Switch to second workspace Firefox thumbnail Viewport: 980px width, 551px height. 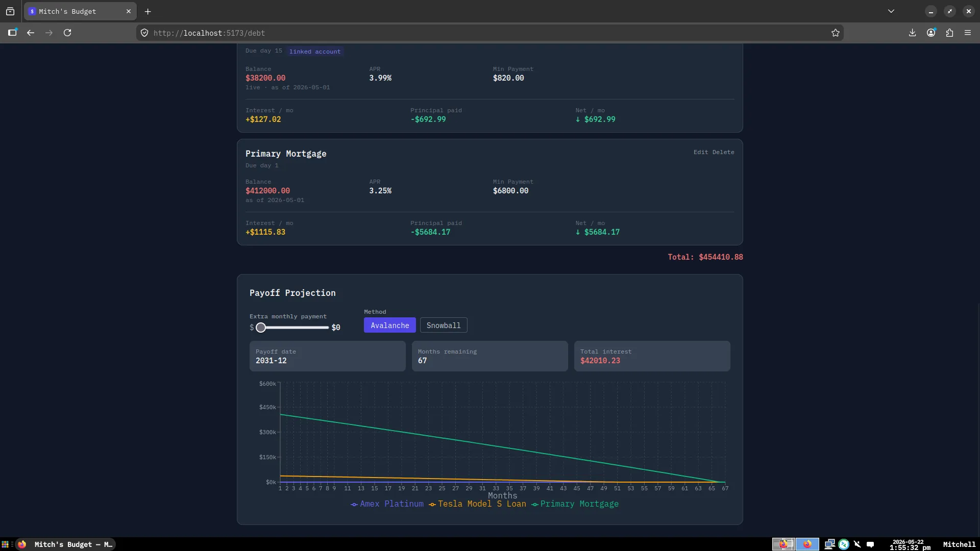click(807, 544)
